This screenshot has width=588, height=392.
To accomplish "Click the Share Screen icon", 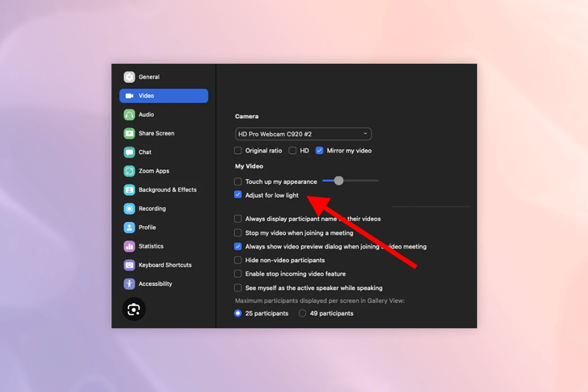I will (x=129, y=133).
